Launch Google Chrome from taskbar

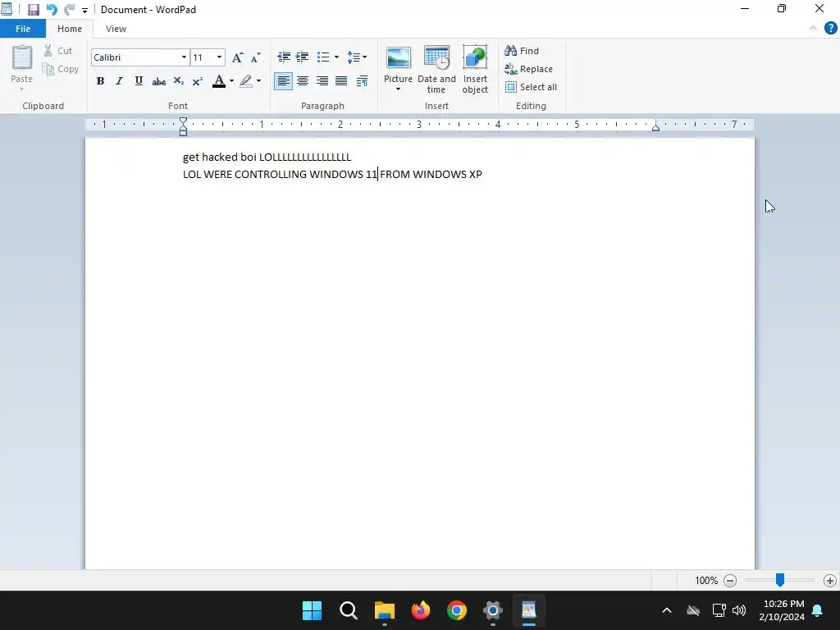pyautogui.click(x=456, y=610)
